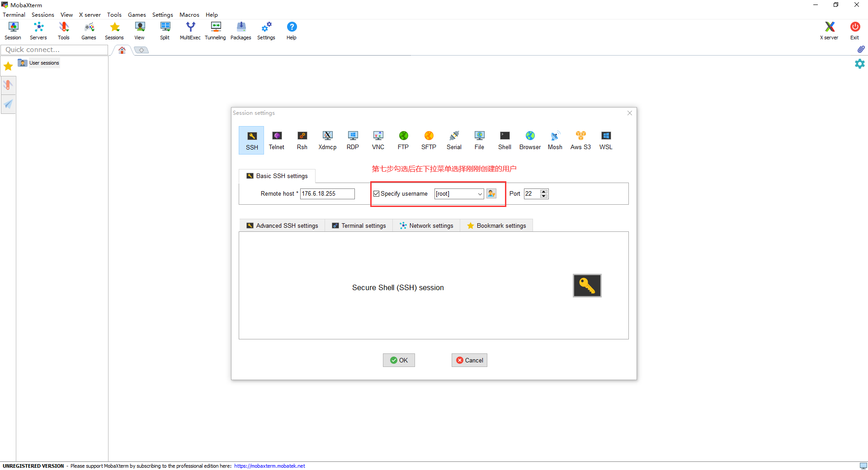
Task: Open the View toolbar icon
Action: tap(140, 31)
